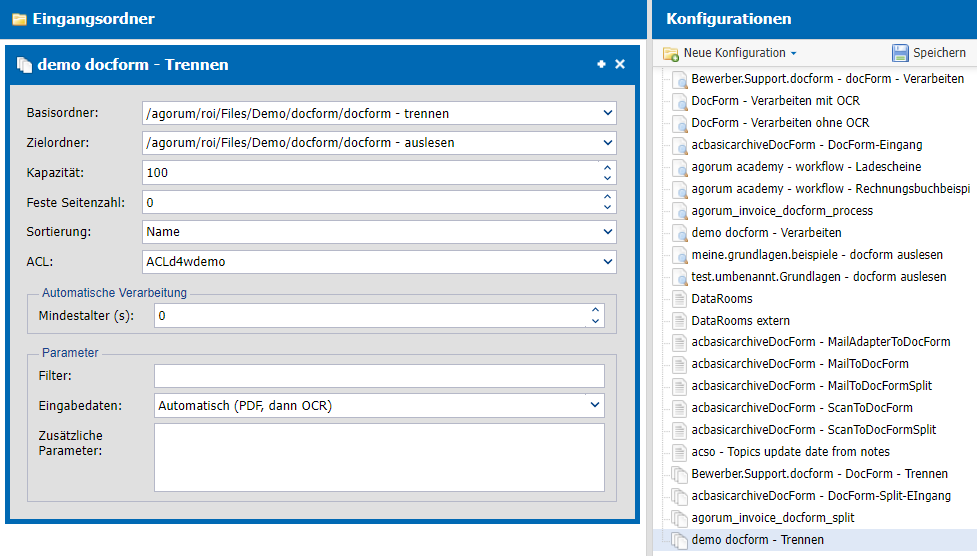The width and height of the screenshot is (977, 556).
Task: Open the Basisordner dropdown
Action: point(608,113)
